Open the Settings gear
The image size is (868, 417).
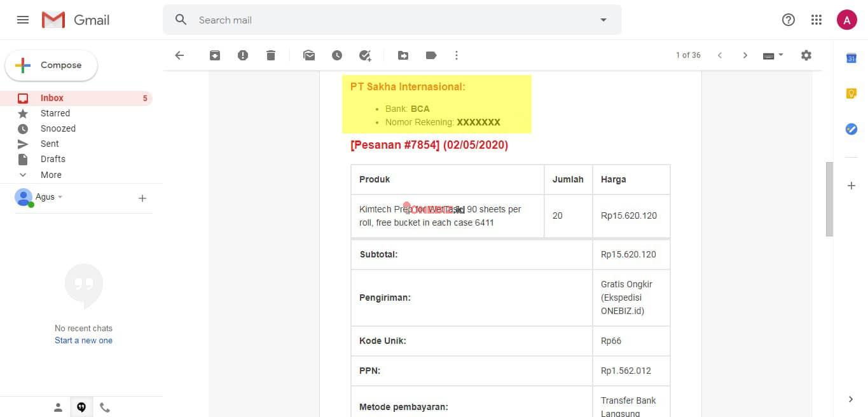coord(806,55)
